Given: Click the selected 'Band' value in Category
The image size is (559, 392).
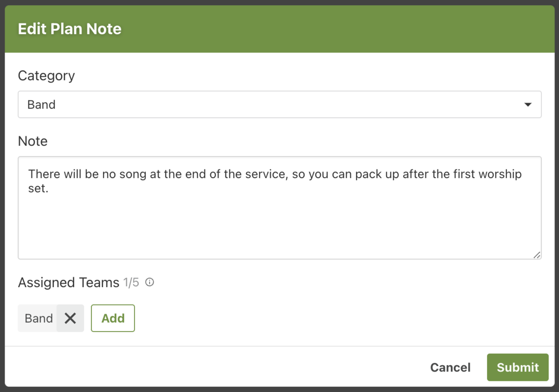Looking at the screenshot, I should click(41, 105).
